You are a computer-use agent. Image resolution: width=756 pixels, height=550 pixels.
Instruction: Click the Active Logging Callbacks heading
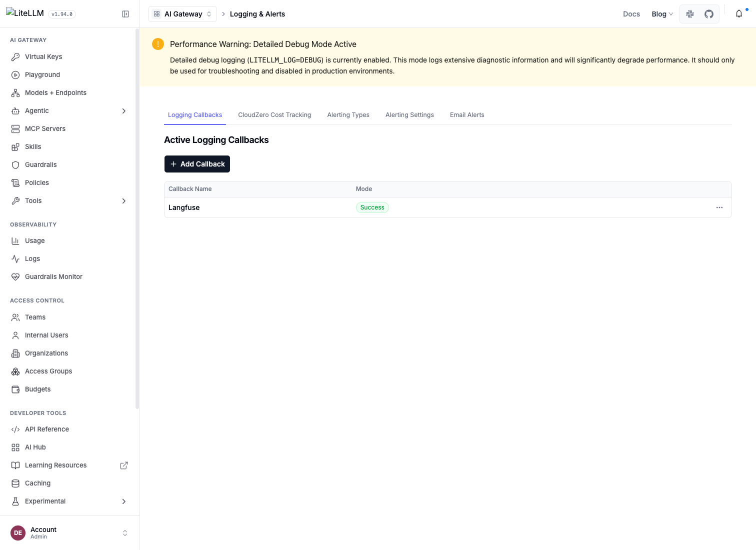coord(216,140)
